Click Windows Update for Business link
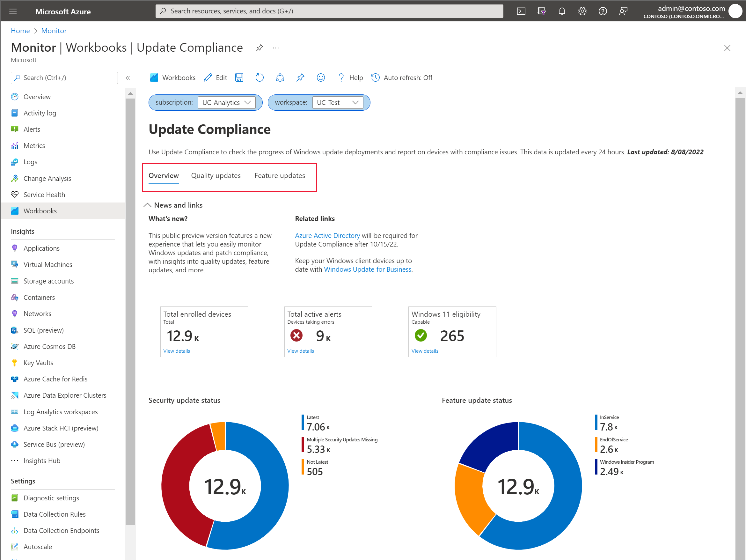 pos(367,269)
